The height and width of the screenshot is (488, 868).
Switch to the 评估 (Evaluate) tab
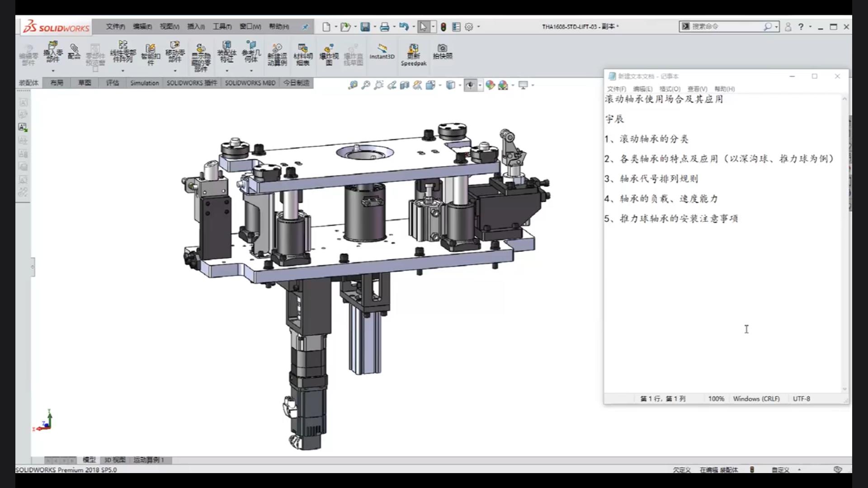113,83
